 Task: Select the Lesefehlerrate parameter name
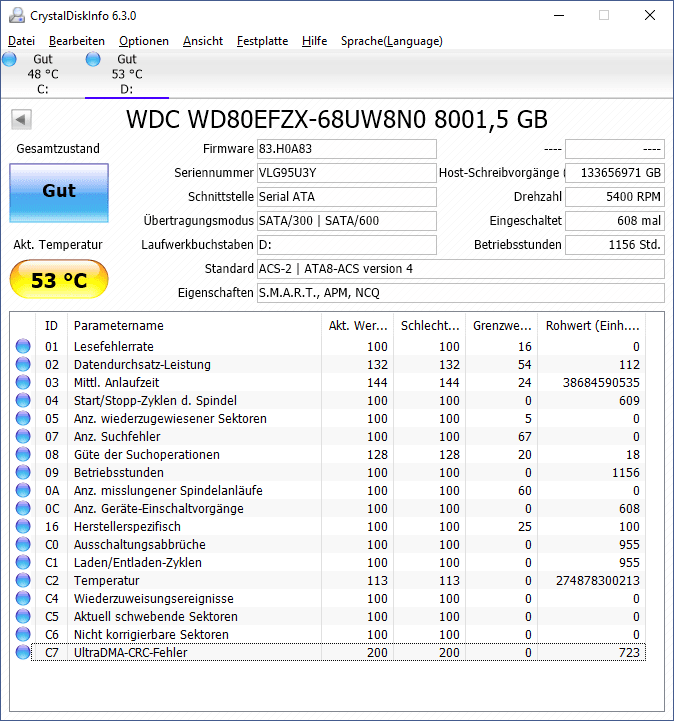point(114,346)
